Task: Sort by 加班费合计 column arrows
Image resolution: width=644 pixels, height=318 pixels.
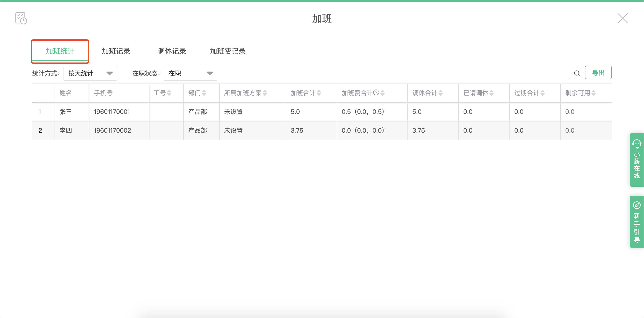Action: click(x=382, y=93)
